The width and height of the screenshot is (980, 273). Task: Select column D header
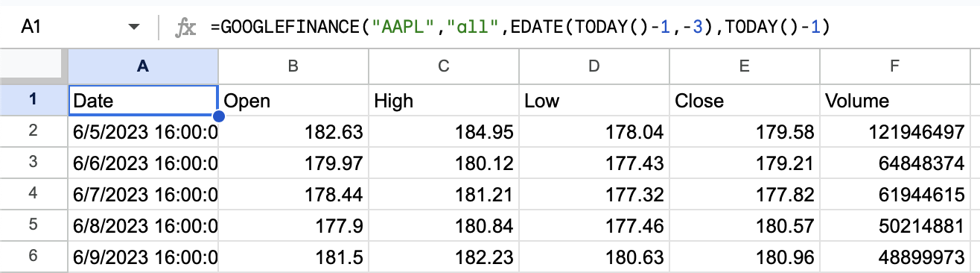(x=594, y=66)
